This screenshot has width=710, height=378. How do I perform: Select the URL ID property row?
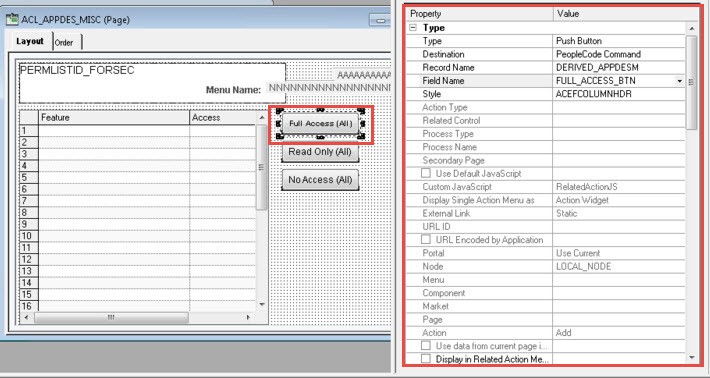[x=546, y=226]
